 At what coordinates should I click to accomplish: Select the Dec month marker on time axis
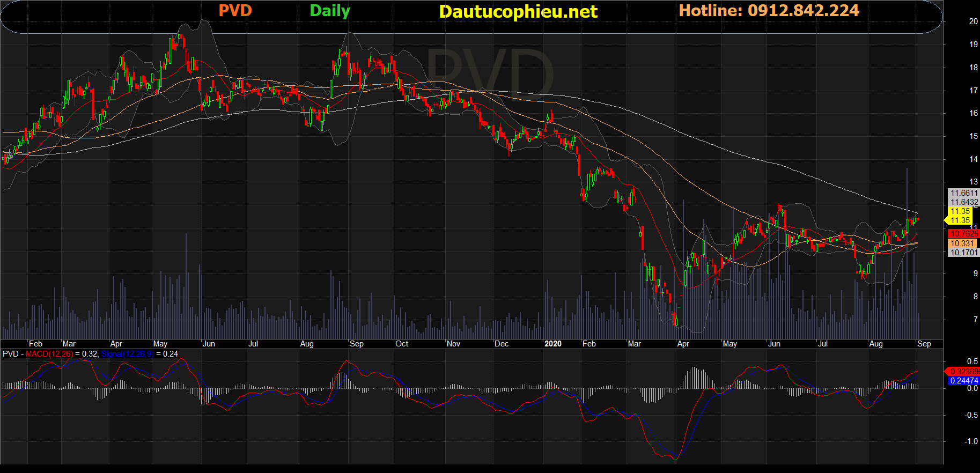pyautogui.click(x=502, y=344)
